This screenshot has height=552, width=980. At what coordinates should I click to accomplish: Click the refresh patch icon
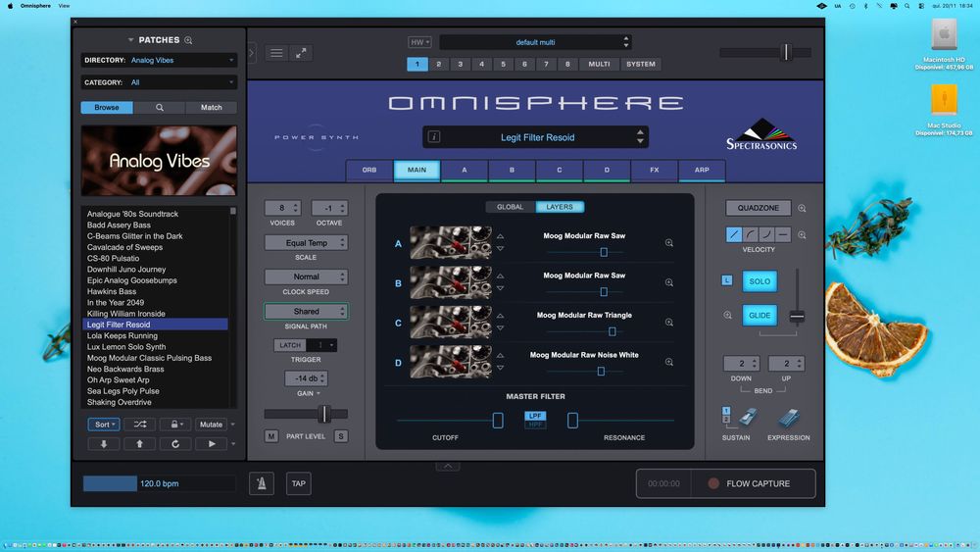pos(175,444)
